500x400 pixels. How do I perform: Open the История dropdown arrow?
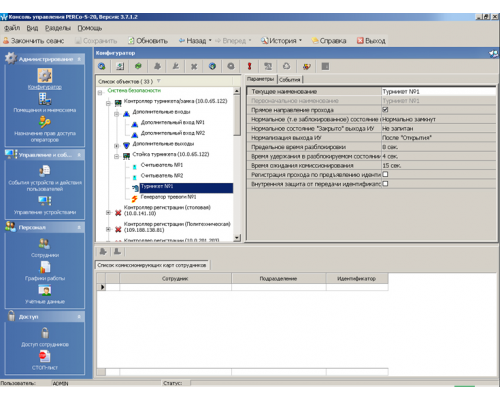click(300, 41)
